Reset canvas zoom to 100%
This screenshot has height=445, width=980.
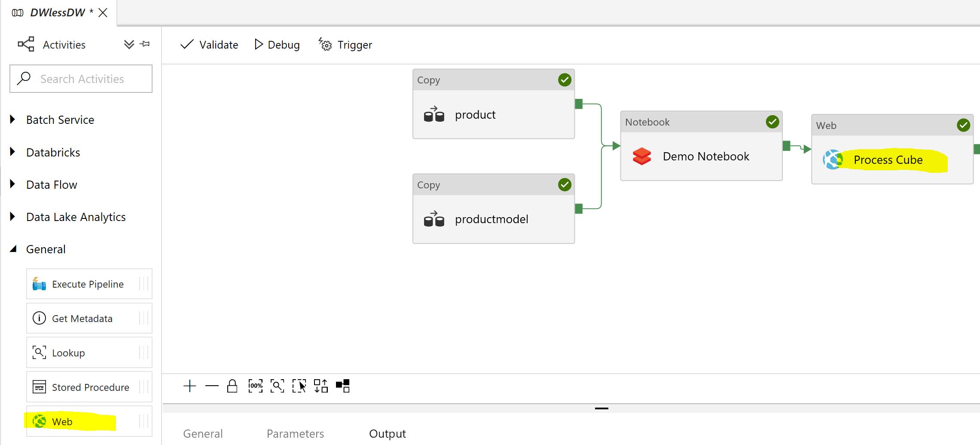click(256, 386)
